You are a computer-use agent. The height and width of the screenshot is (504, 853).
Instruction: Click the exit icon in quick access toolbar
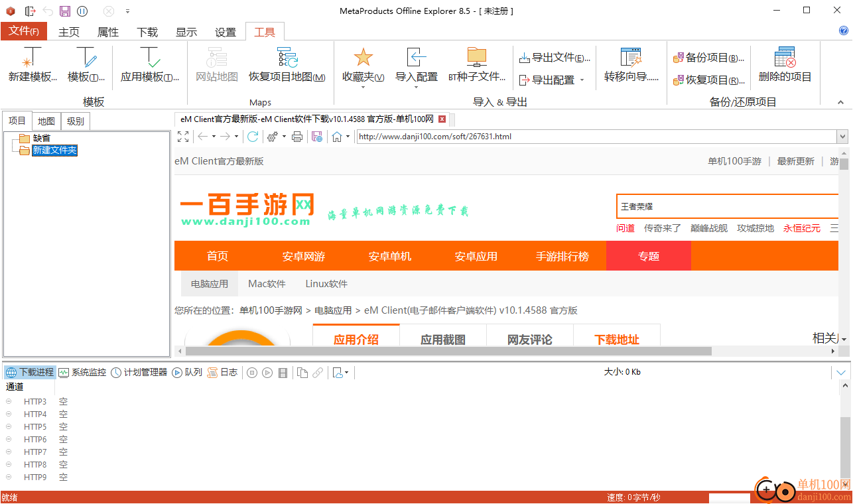pos(30,11)
